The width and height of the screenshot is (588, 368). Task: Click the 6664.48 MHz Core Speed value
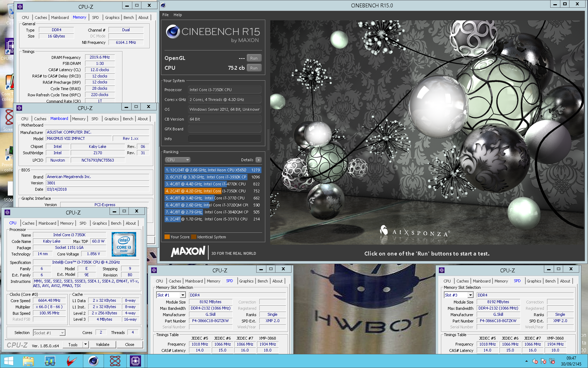point(49,301)
